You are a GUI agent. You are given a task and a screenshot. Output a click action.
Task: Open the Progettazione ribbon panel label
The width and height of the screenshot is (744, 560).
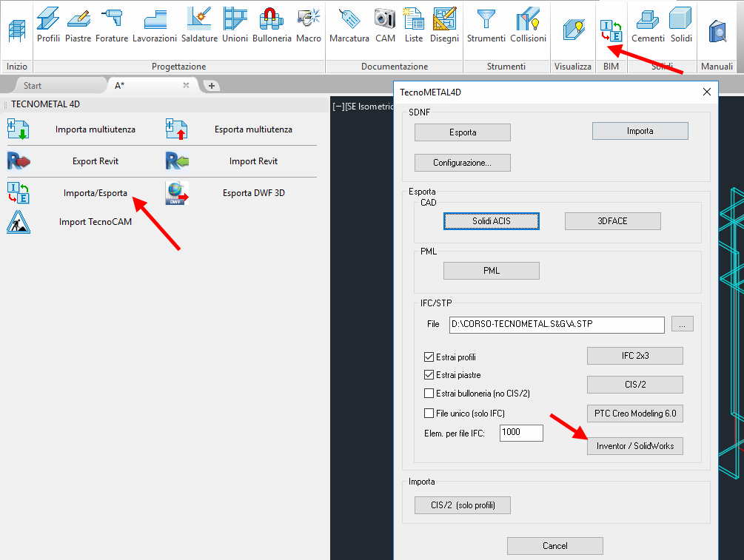pyautogui.click(x=179, y=67)
